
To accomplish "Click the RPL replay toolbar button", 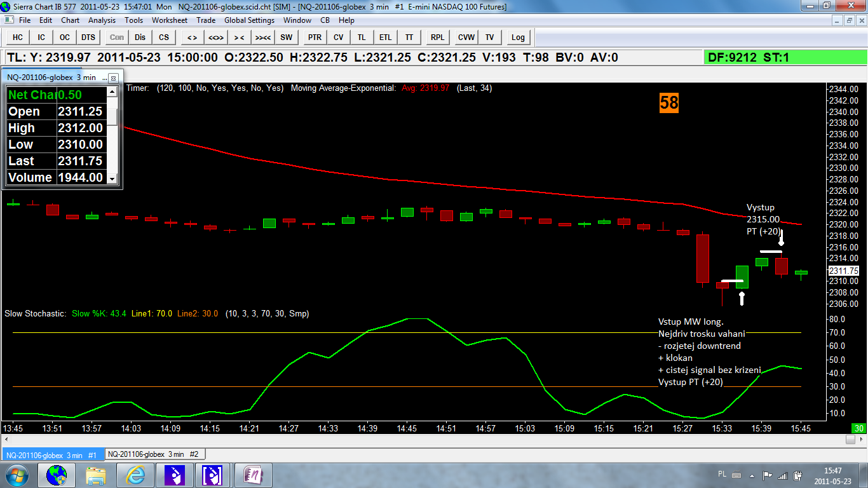I will point(437,37).
